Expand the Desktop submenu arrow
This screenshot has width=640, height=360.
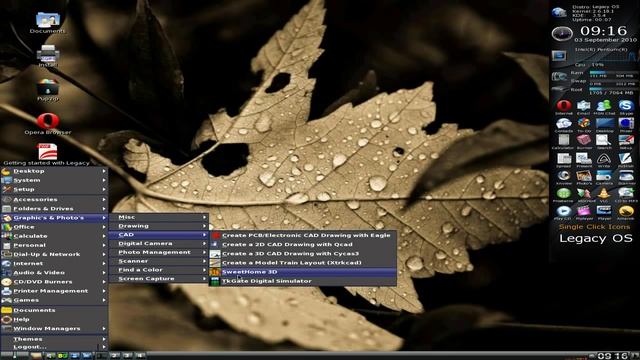pyautogui.click(x=104, y=171)
